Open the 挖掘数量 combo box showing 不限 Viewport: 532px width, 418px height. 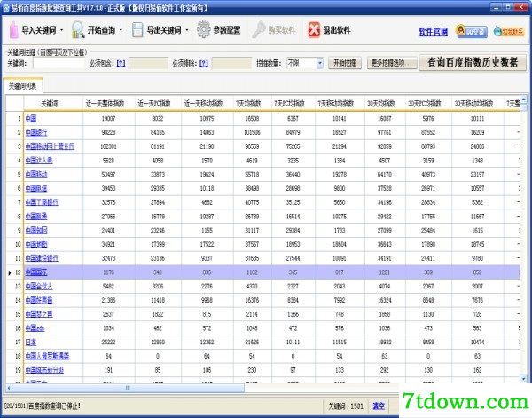click(305, 63)
